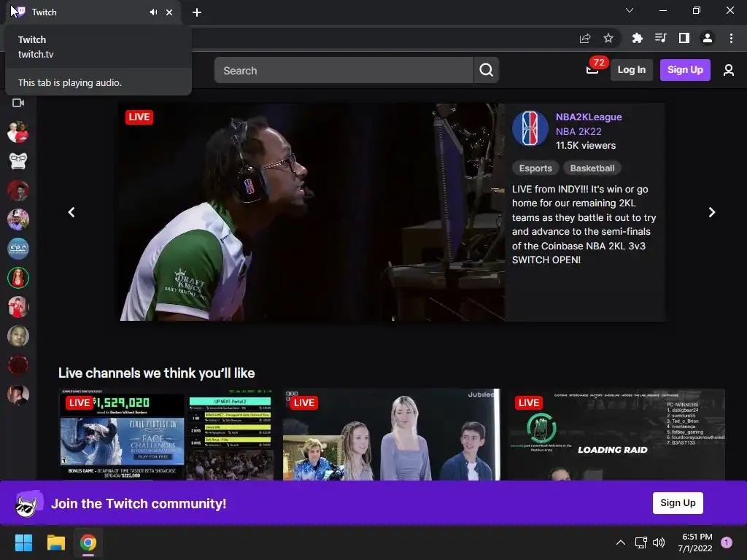
Task: Open the NBA2KLeague channel link
Action: point(589,117)
